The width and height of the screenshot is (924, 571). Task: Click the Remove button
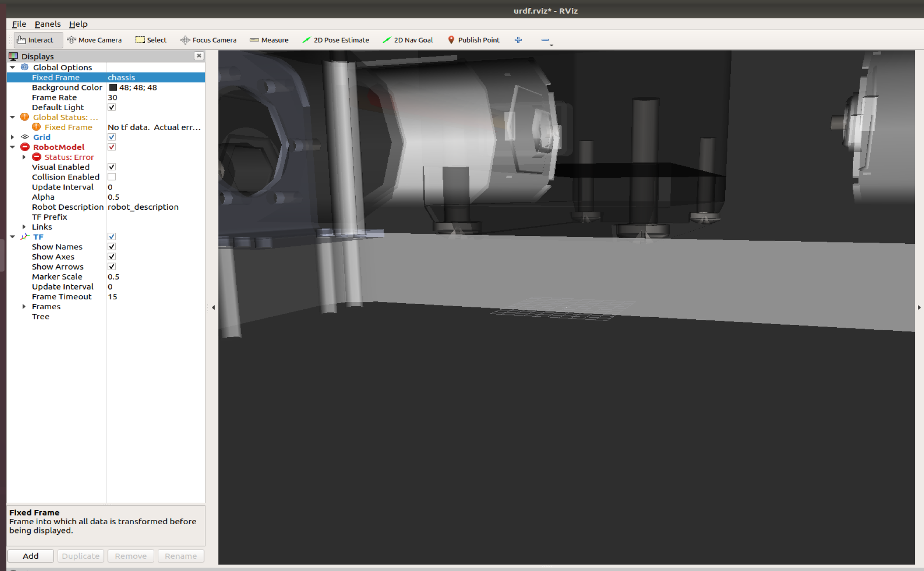coord(131,556)
